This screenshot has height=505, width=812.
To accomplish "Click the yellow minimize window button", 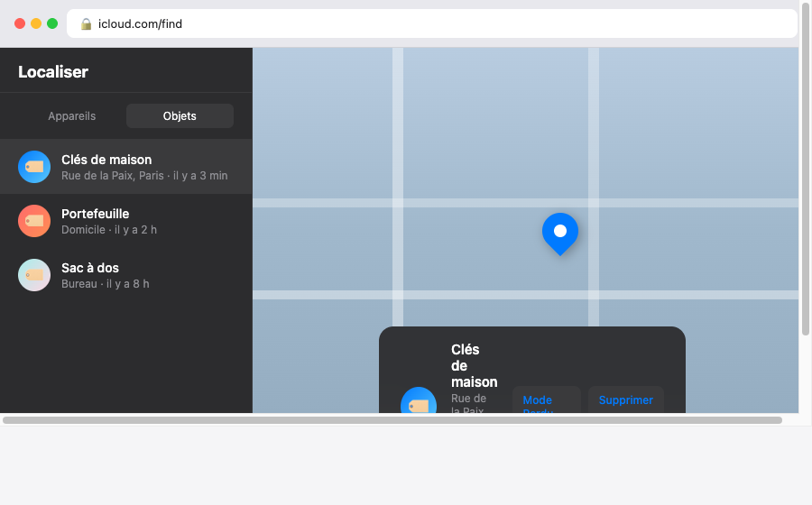I will [36, 23].
